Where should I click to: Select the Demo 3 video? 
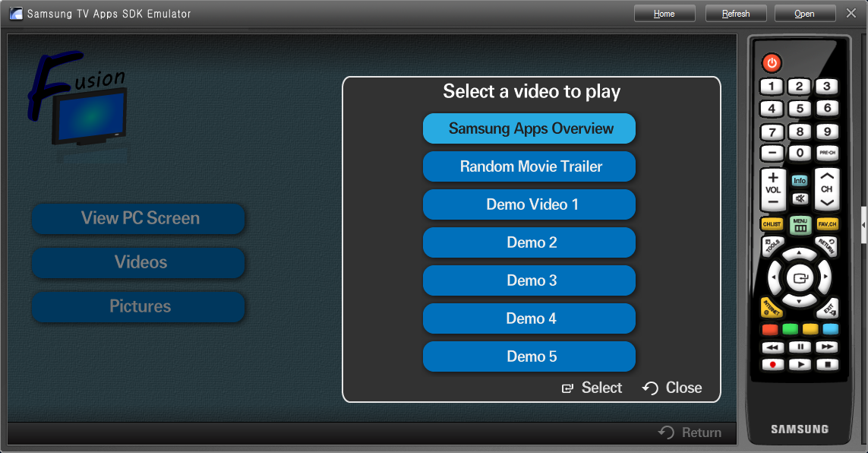(x=529, y=280)
